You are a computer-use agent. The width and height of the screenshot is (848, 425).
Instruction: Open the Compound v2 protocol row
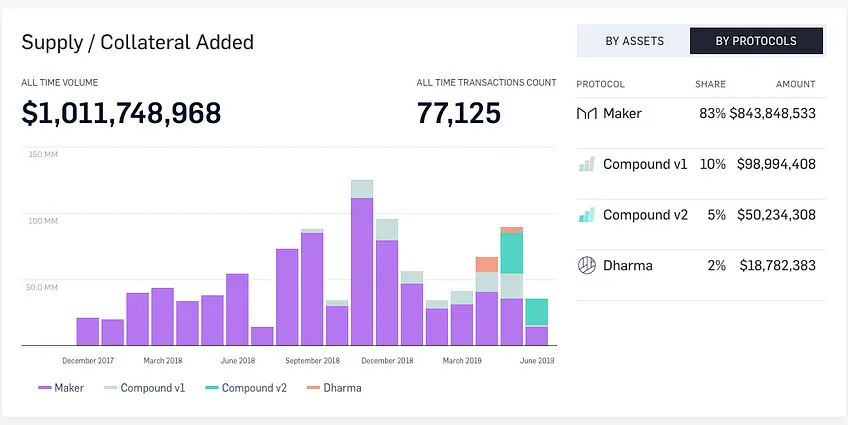pos(701,215)
